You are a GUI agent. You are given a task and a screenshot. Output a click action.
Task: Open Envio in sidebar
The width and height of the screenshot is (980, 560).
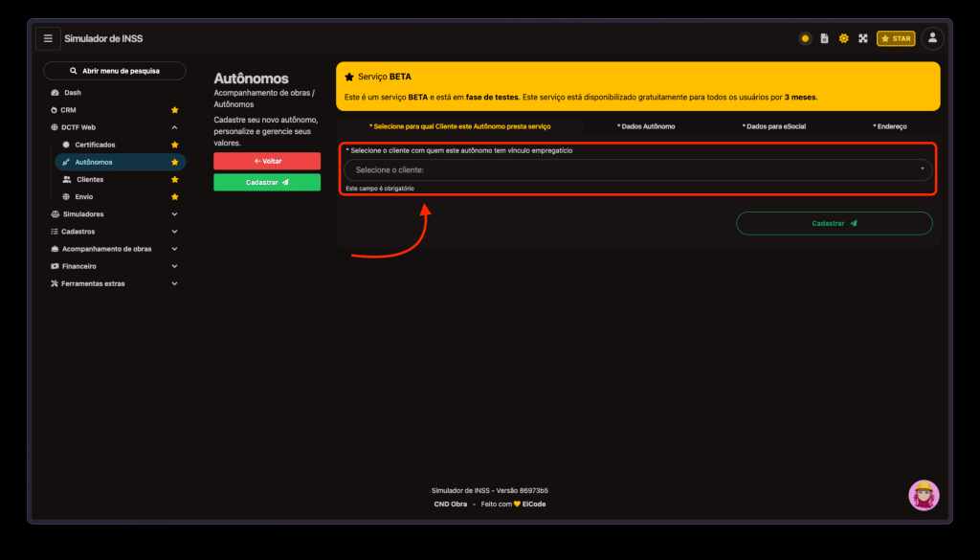[x=84, y=197]
